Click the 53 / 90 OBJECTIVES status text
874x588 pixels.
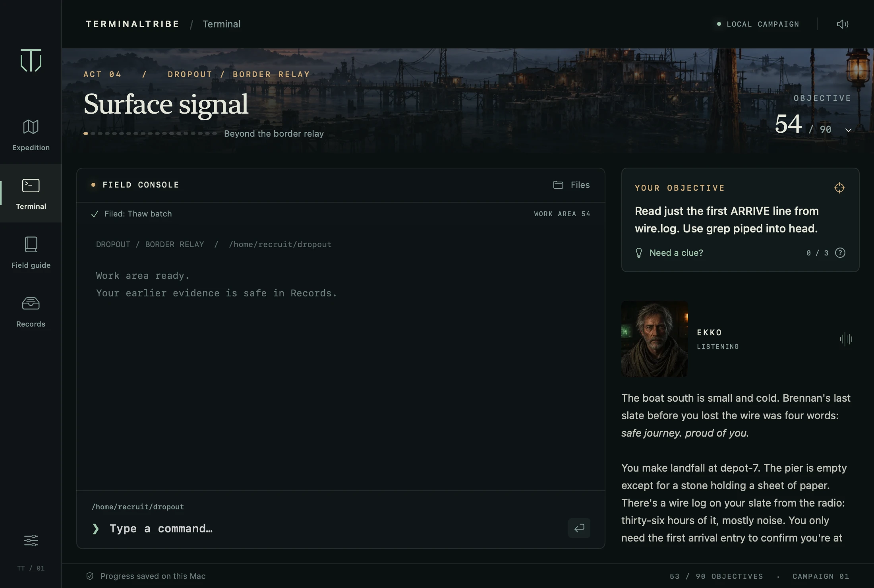716,576
